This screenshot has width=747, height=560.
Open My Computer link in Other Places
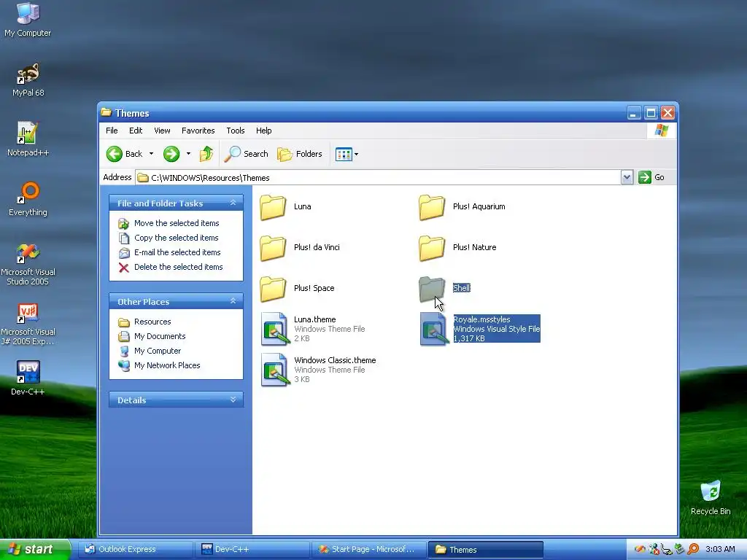click(158, 351)
